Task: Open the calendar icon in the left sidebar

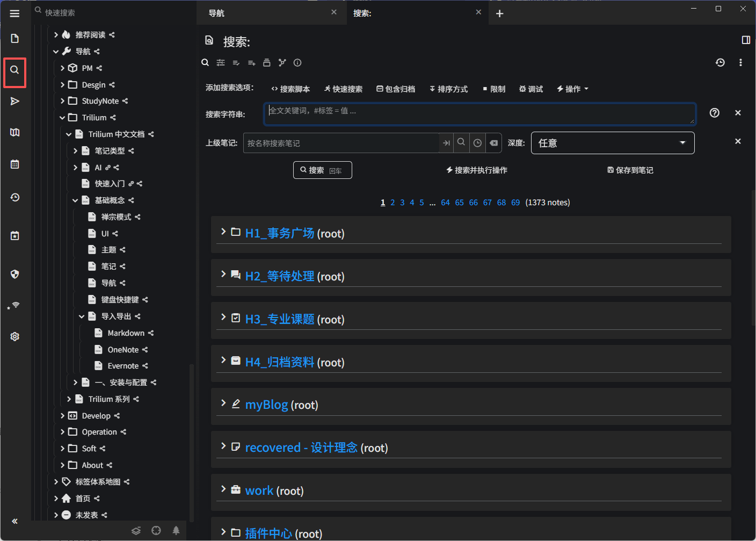Action: (x=14, y=164)
